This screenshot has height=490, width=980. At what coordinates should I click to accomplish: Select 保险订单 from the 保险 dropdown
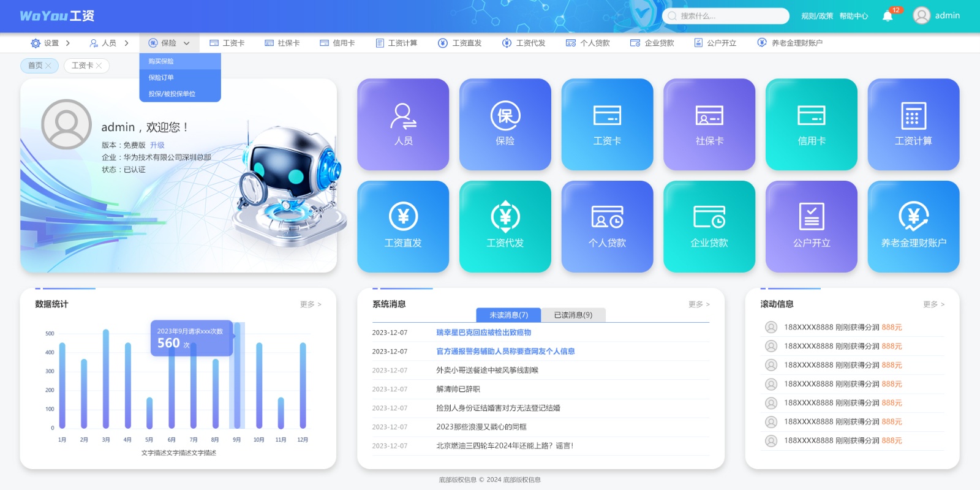point(180,78)
